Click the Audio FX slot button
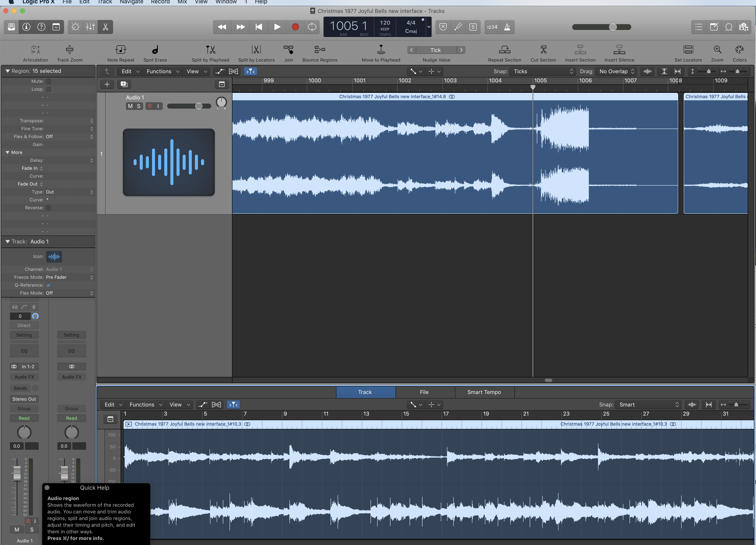756x545 pixels. click(x=24, y=377)
